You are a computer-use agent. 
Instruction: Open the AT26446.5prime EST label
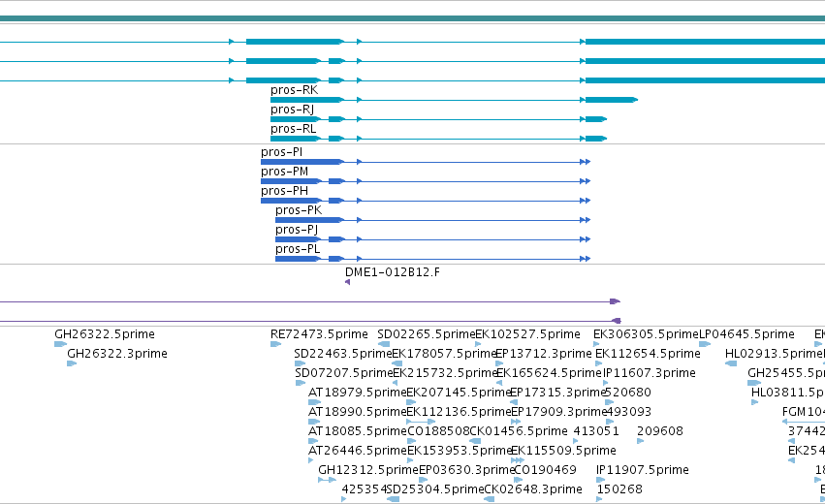coord(358,451)
